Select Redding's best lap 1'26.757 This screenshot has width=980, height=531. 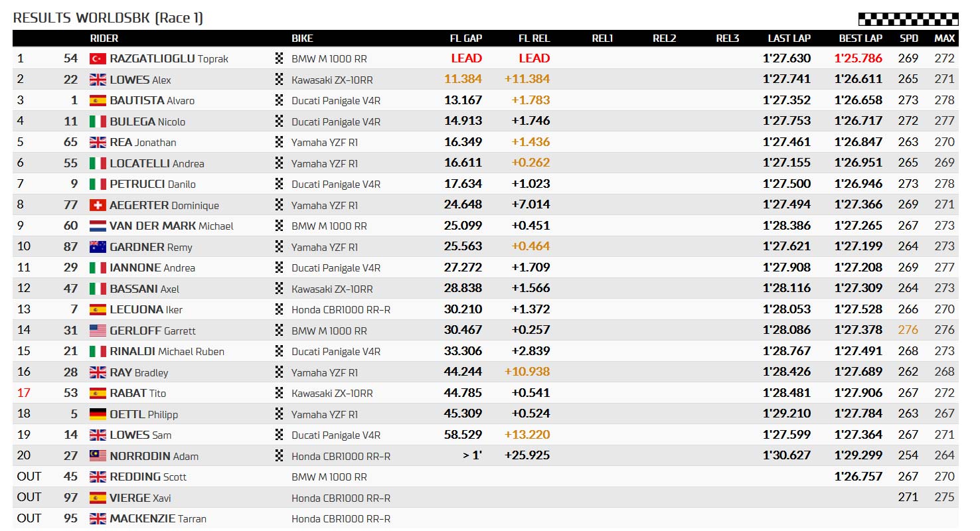(858, 477)
